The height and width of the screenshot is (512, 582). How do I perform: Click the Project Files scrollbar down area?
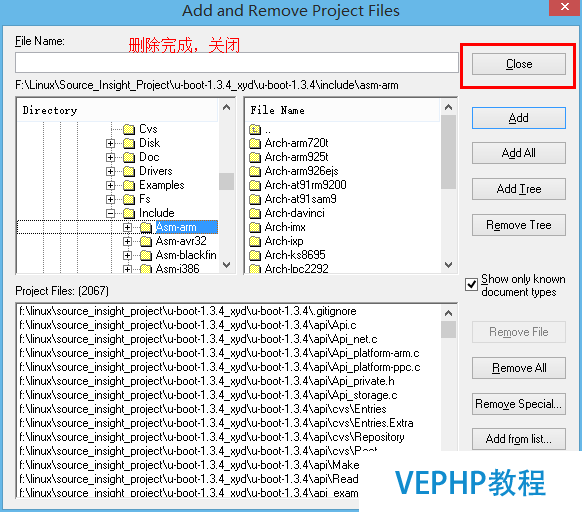point(448,394)
